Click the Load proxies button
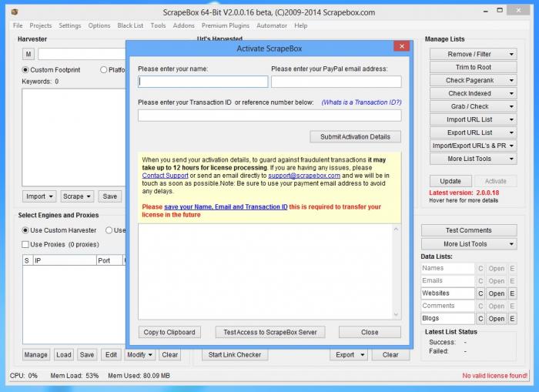The image size is (539, 392). coord(64,354)
